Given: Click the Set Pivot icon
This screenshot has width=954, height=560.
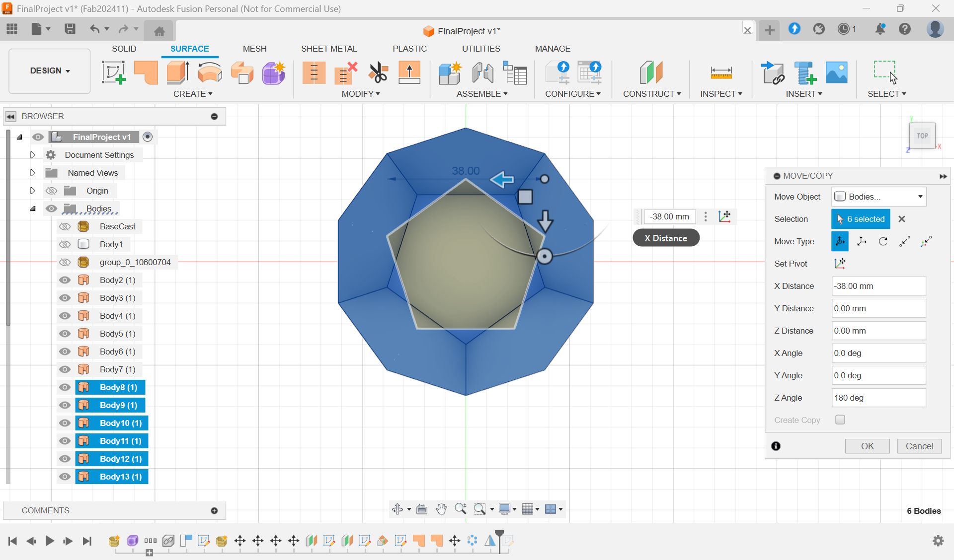Looking at the screenshot, I should point(840,264).
